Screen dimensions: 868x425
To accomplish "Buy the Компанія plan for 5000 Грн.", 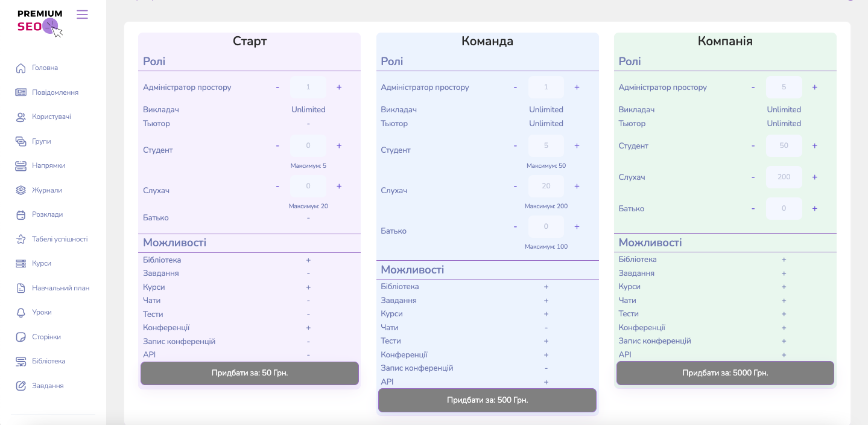I will click(725, 373).
